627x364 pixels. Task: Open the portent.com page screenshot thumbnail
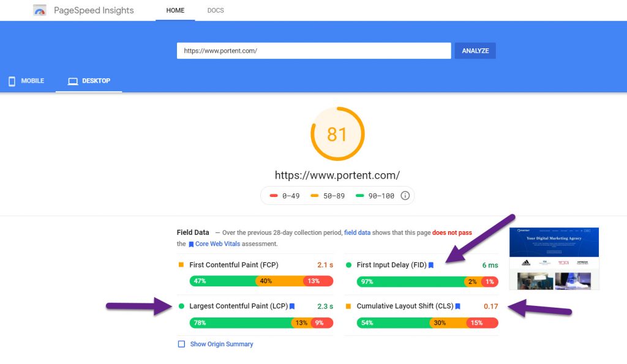tap(554, 259)
